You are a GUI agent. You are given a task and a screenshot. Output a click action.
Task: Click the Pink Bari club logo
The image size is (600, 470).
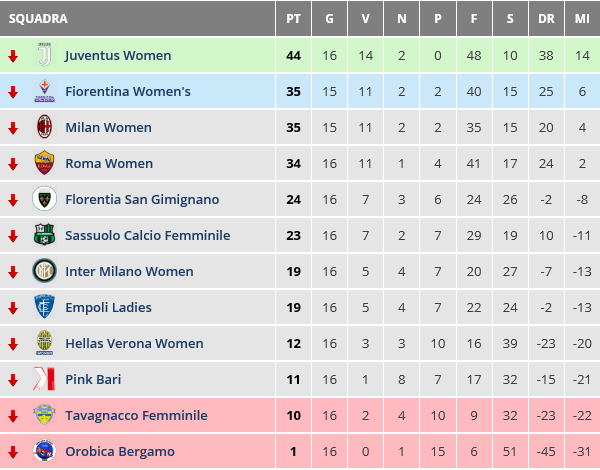point(44,380)
